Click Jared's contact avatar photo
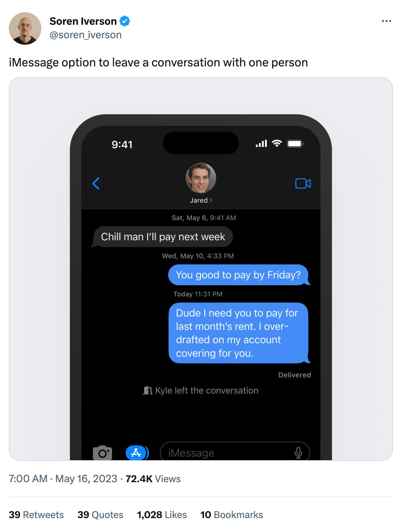The width and height of the screenshot is (403, 532). (201, 178)
